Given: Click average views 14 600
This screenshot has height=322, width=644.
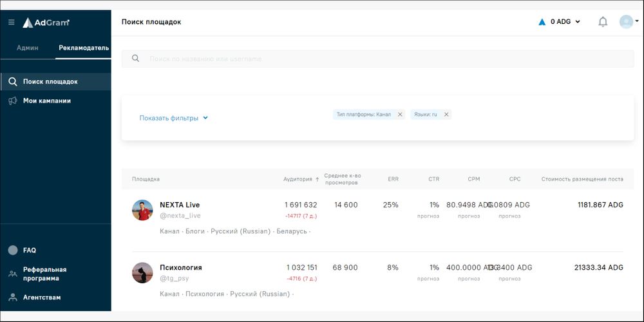Looking at the screenshot, I should point(345,205).
